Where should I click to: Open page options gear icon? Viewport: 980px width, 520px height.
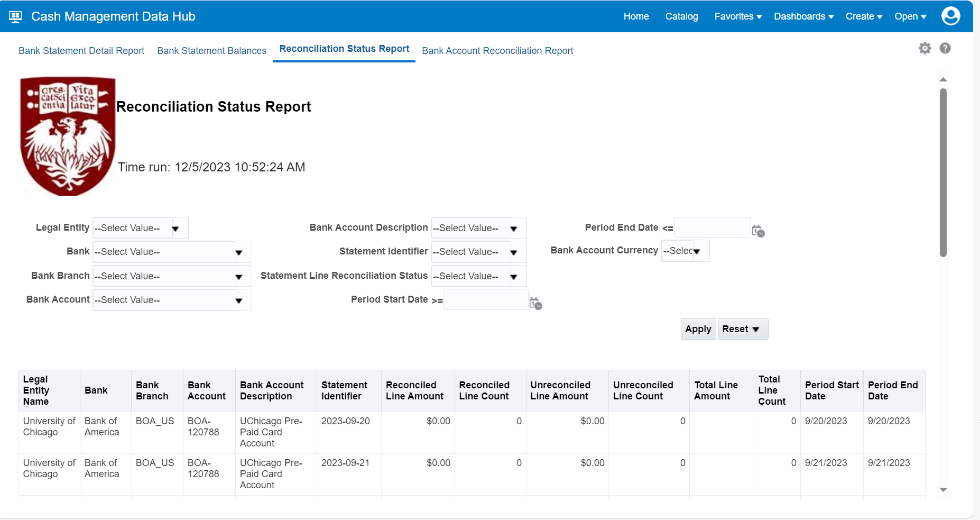pyautogui.click(x=924, y=48)
